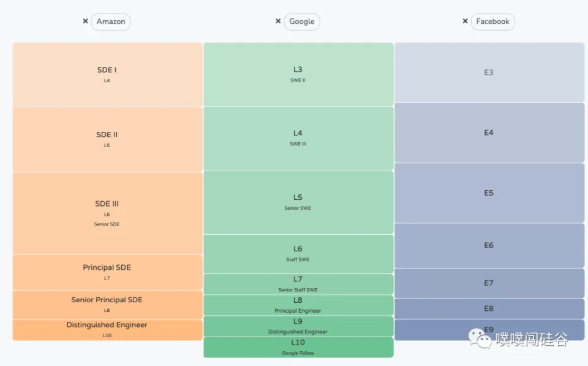Remove Facebook using its x icon

[466, 21]
